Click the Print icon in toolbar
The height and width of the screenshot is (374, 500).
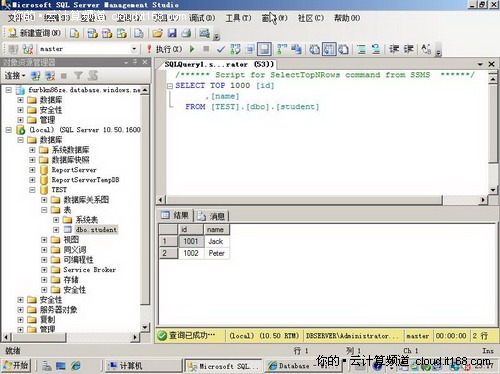tap(186, 33)
